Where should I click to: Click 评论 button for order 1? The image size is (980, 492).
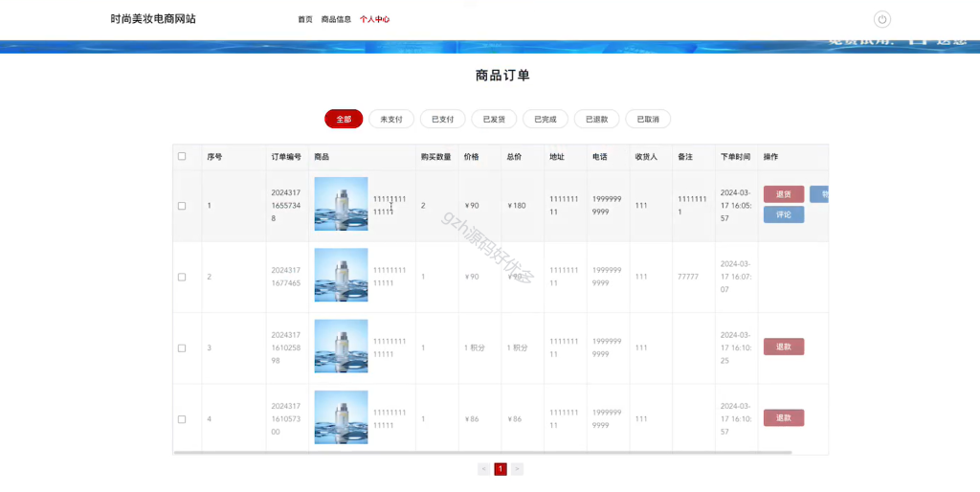tap(784, 214)
